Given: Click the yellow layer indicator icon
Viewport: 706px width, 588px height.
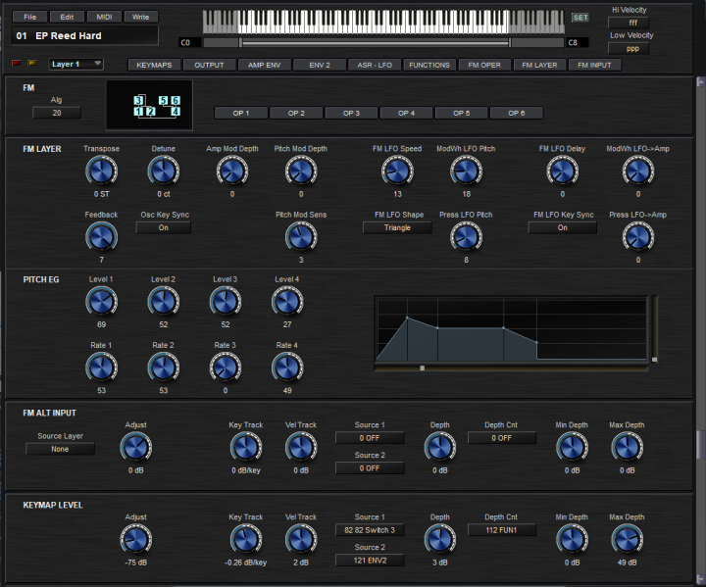Looking at the screenshot, I should [x=30, y=64].
